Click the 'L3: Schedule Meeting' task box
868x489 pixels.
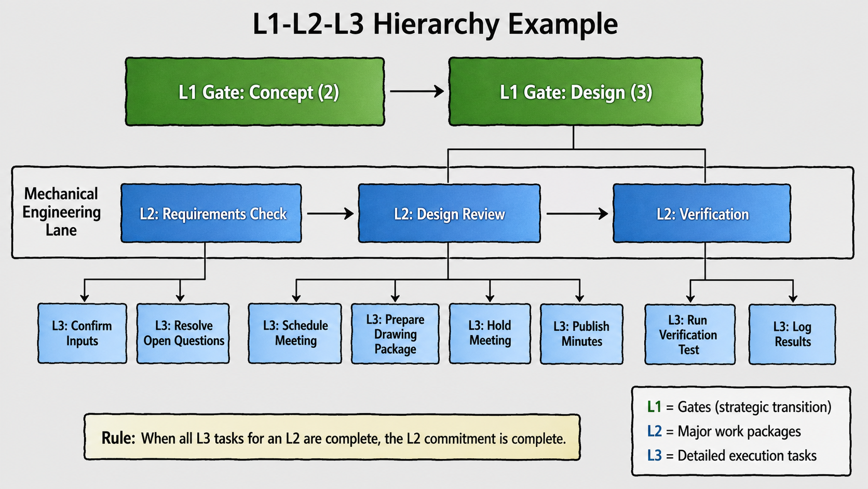[x=295, y=333]
